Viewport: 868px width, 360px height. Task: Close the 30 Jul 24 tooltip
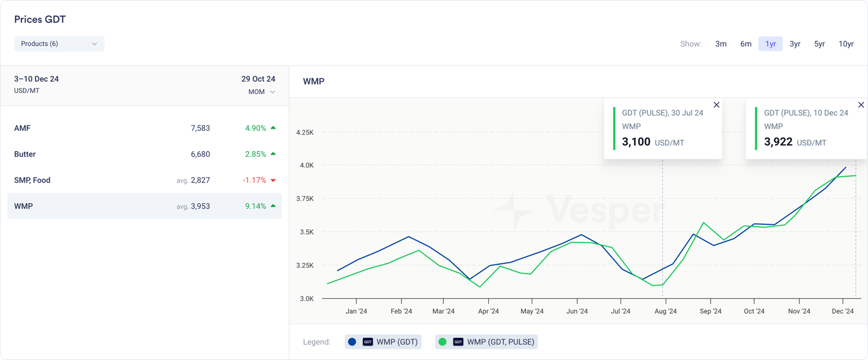(x=716, y=105)
